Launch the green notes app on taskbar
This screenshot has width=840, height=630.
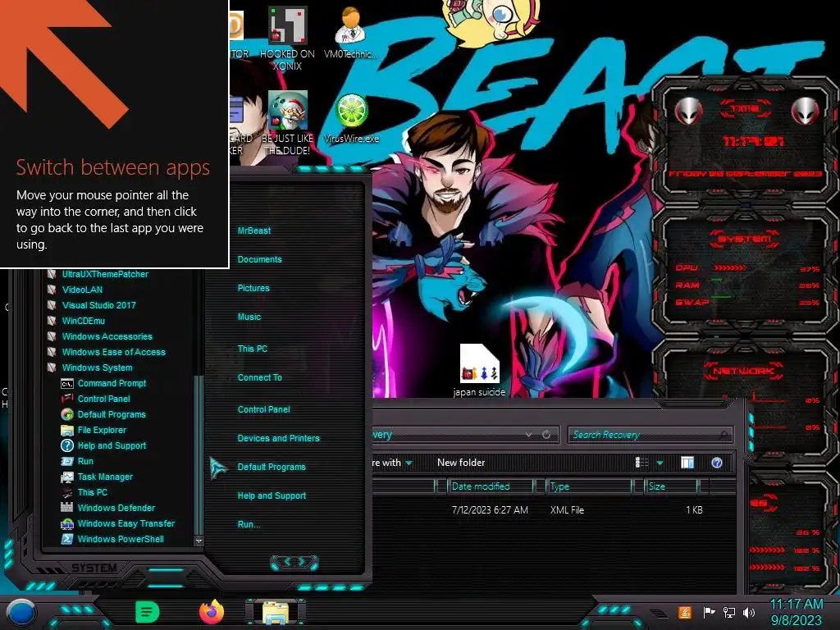[148, 612]
